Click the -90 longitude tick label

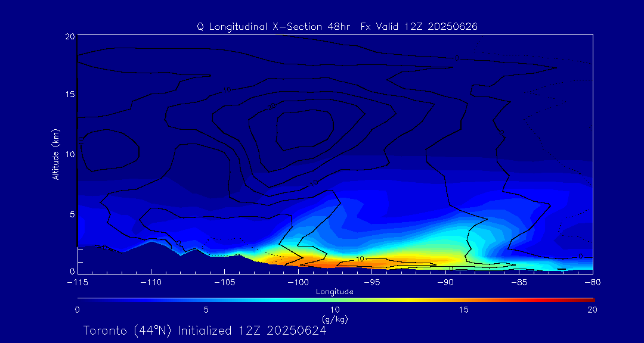(445, 283)
